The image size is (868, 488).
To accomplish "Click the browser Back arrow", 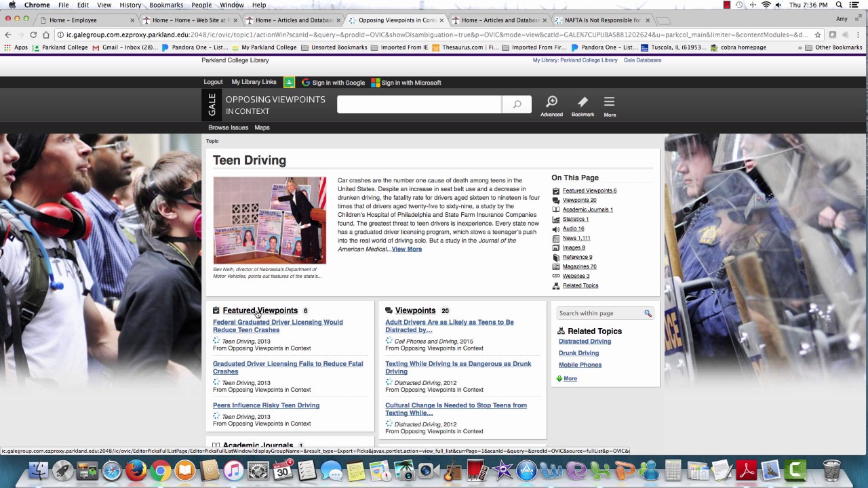I will click(8, 35).
